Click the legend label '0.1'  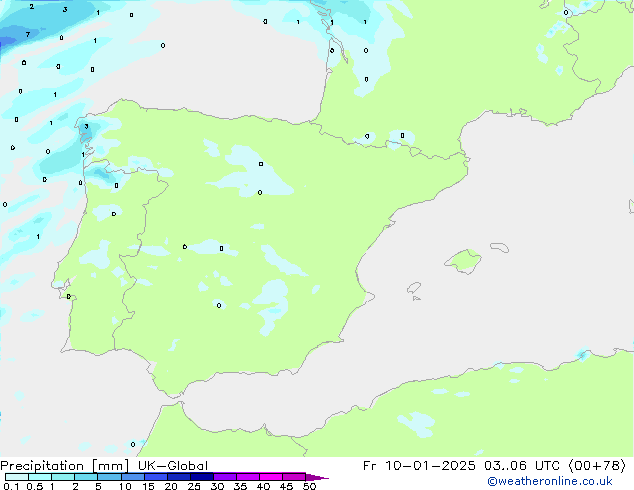point(11,486)
